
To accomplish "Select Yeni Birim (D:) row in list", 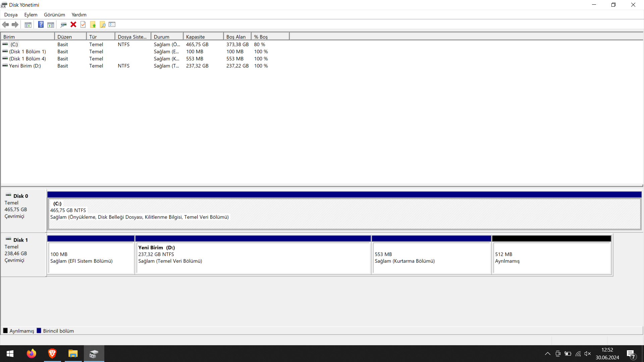I will (25, 66).
